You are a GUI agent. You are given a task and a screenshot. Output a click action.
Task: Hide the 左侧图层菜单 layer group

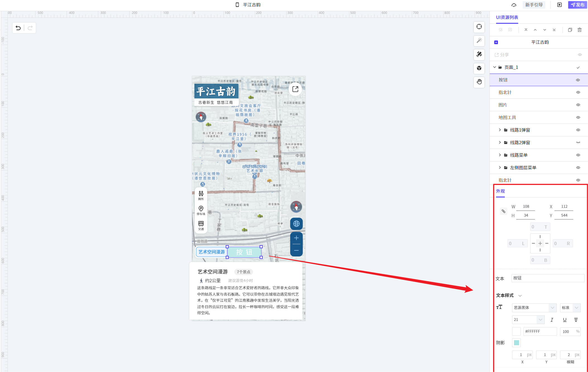tap(578, 168)
